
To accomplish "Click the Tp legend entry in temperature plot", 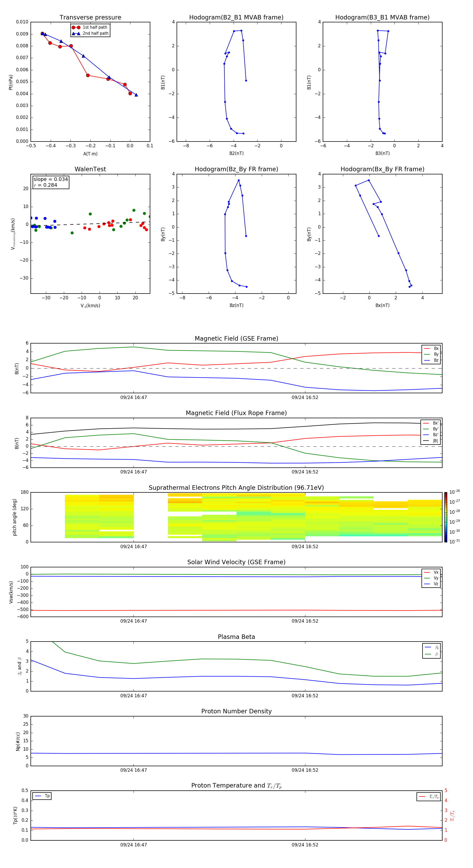I will [x=42, y=796].
